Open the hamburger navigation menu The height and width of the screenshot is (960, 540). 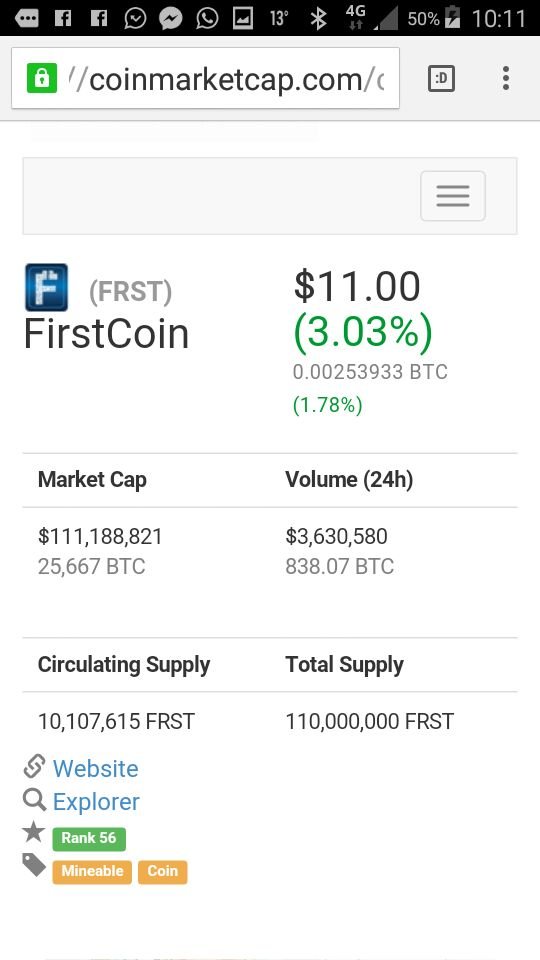(452, 196)
